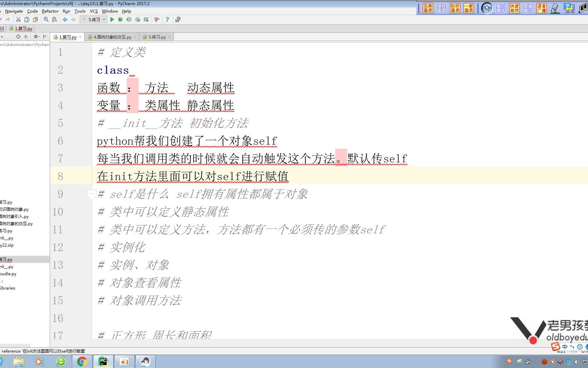Run the 5.练习 script with the green Run icon

pos(112,19)
